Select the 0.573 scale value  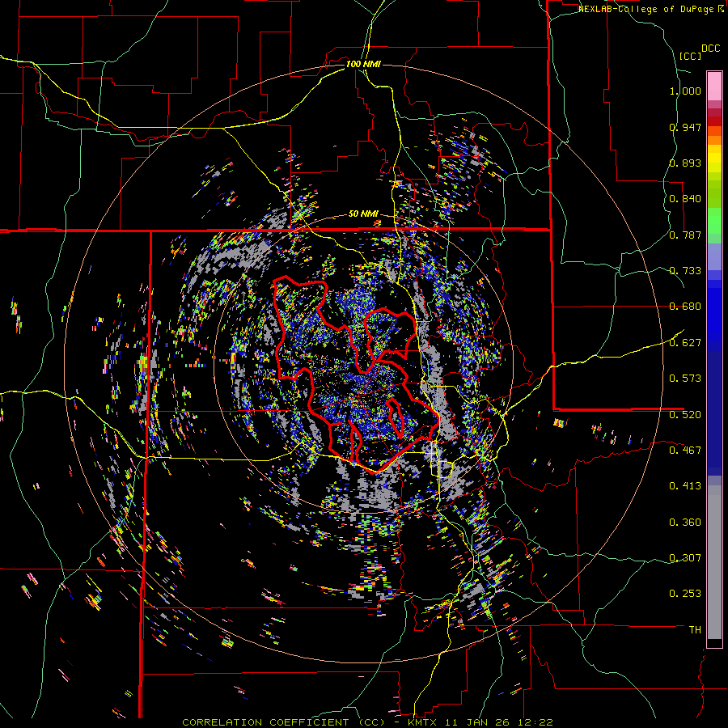point(685,379)
